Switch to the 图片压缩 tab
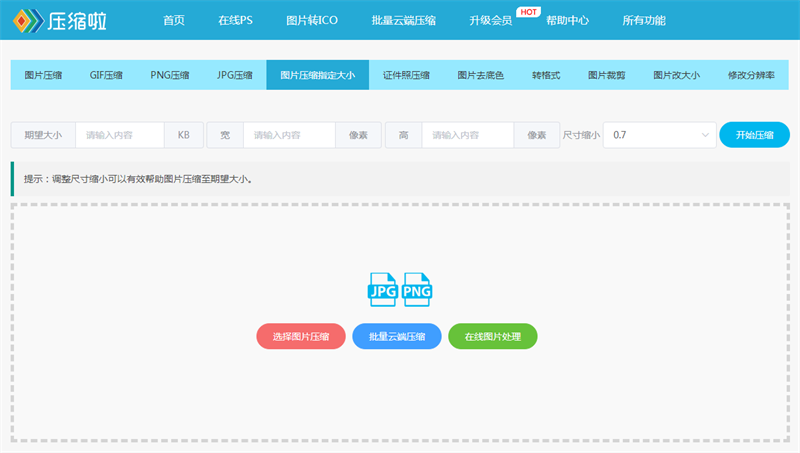Viewport: 800px width, 453px height. pyautogui.click(x=43, y=75)
